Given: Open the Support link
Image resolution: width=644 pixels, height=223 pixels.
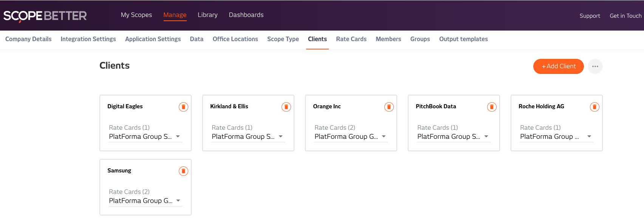Looking at the screenshot, I should pyautogui.click(x=590, y=16).
